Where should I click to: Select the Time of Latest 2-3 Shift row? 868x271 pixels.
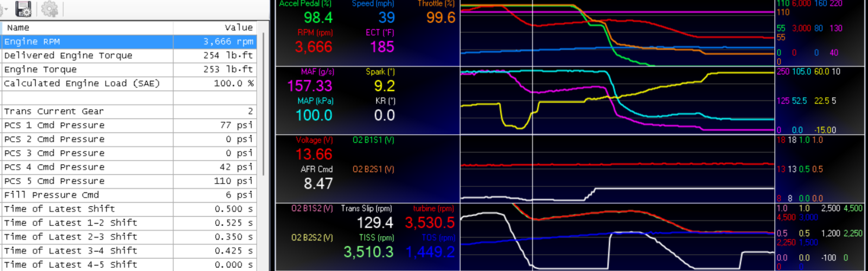pos(129,237)
